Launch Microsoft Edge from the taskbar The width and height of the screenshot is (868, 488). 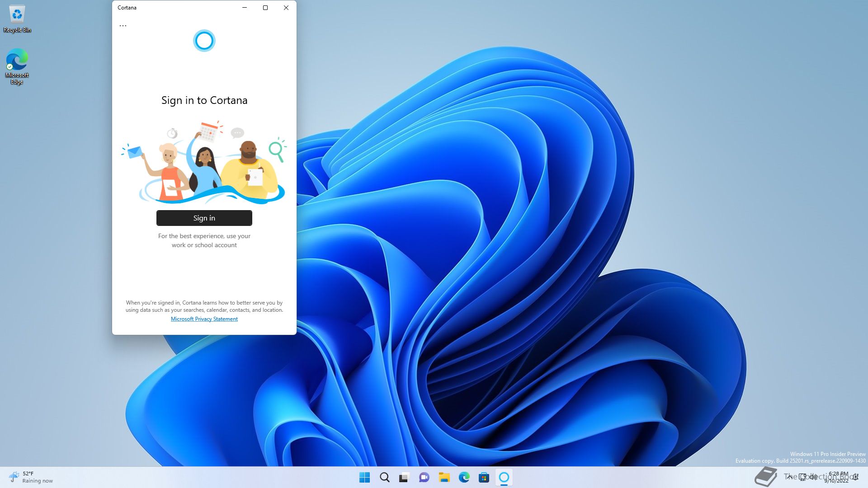coord(464,477)
